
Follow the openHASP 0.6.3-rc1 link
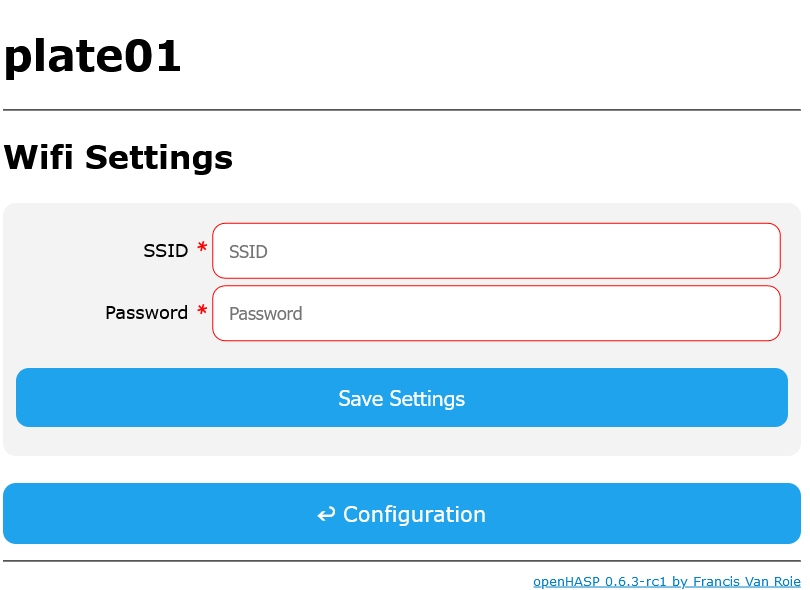[600, 581]
